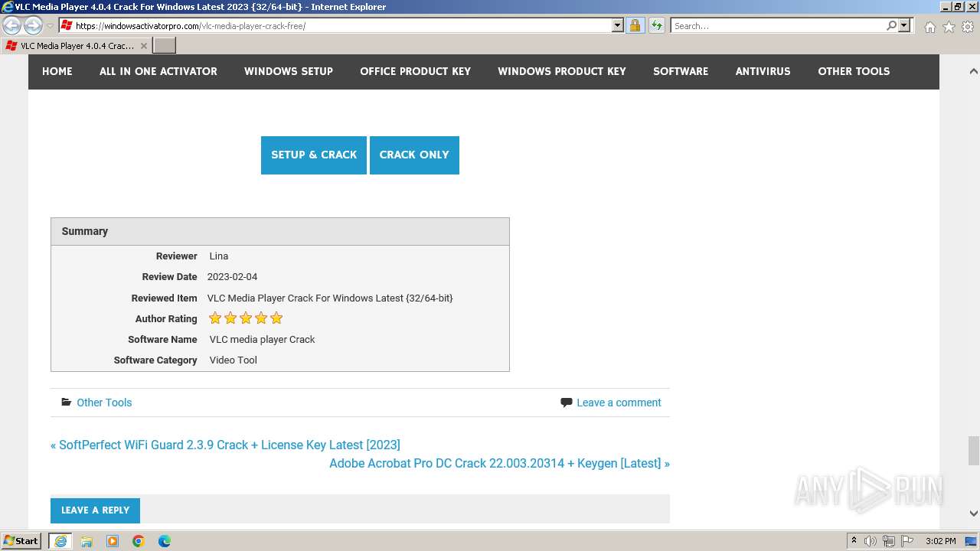
Task: Open ALL IN ONE ACTIVATOR menu
Action: click(x=158, y=71)
